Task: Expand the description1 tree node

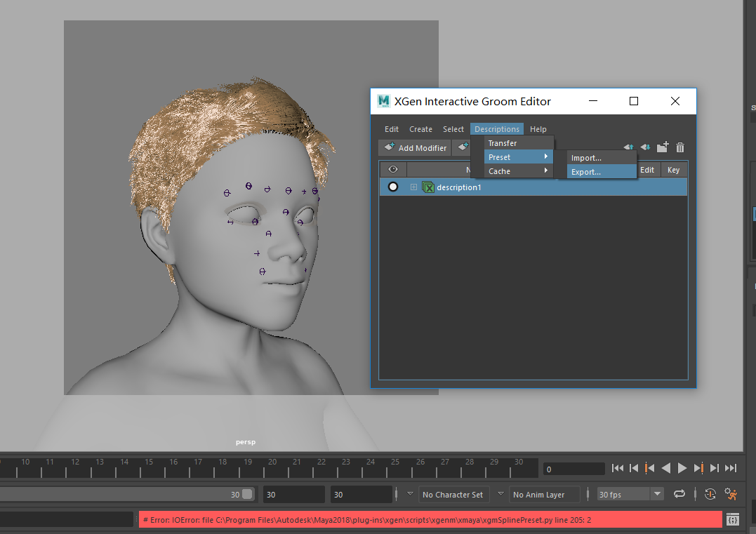Action: 413,187
